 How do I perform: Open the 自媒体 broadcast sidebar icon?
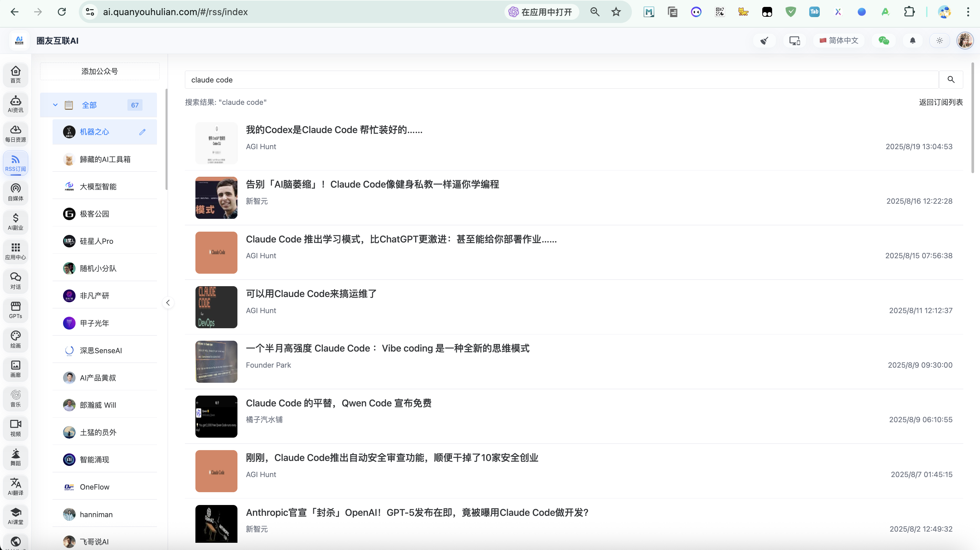coord(15,192)
